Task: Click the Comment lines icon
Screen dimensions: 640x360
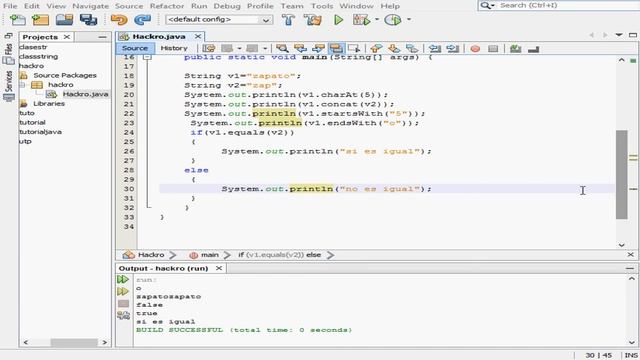Action: (516, 49)
